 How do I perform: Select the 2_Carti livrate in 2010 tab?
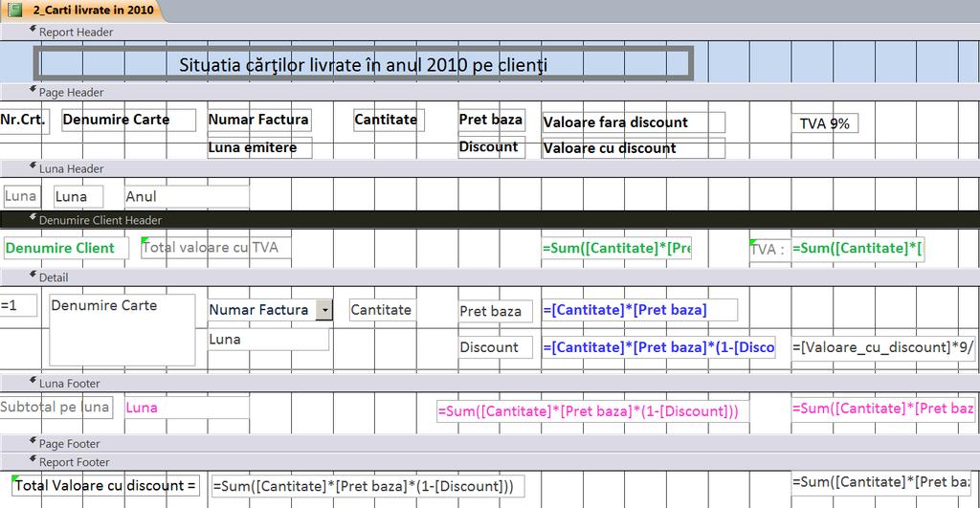point(82,10)
